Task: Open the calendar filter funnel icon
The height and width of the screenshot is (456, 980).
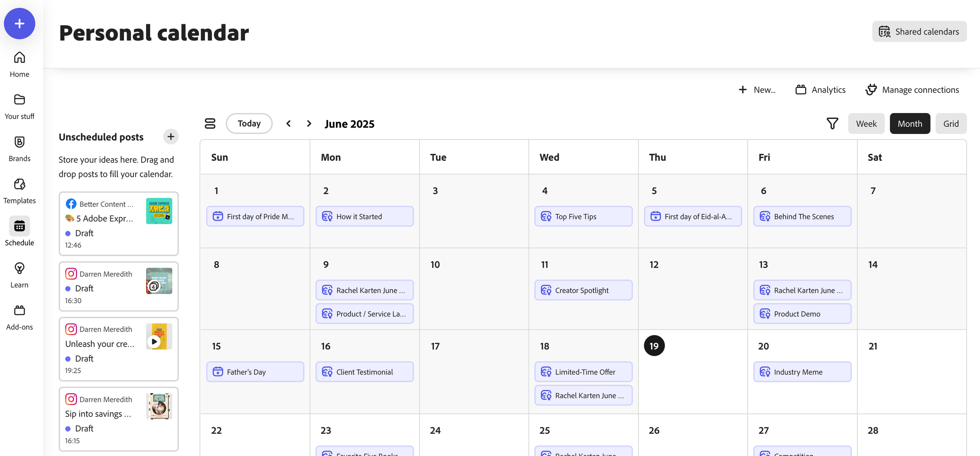Action: click(832, 124)
